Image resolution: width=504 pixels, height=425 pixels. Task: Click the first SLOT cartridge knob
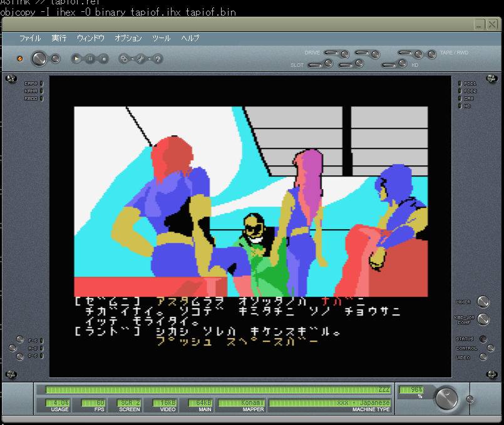point(329,63)
